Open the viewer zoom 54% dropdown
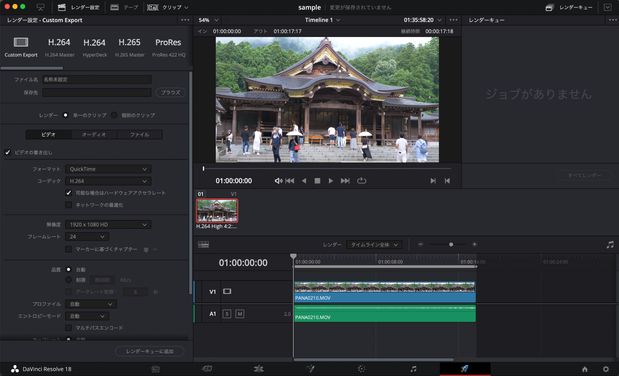Screen dimensions: 619x376 pos(208,20)
